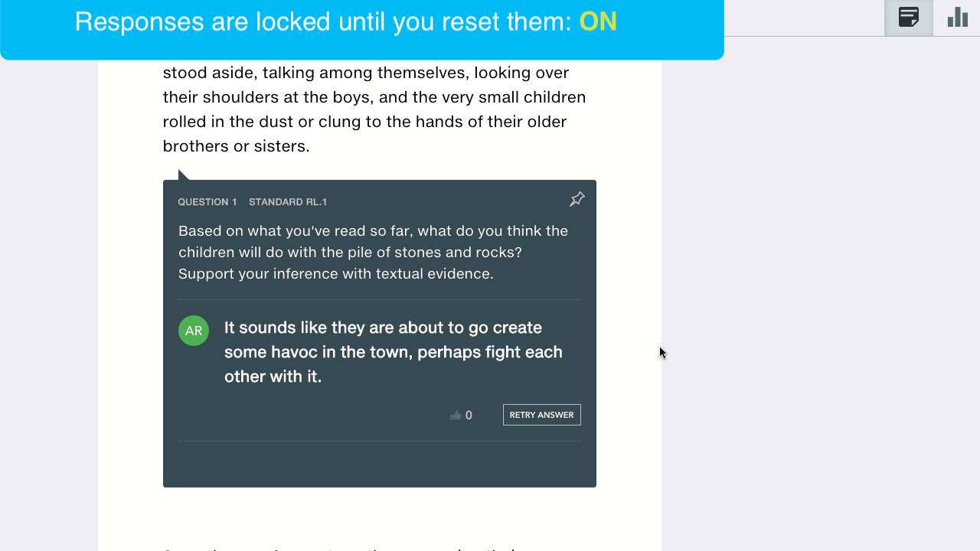Click the green AR student avatar

click(194, 331)
